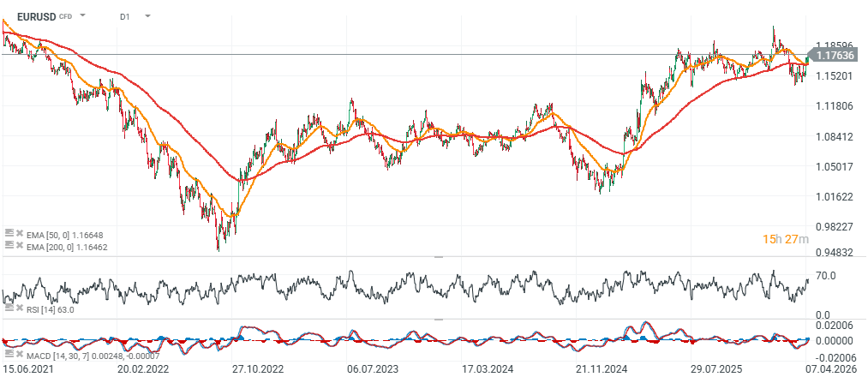
Task: Click the current price tag 1.17636
Action: pos(834,56)
